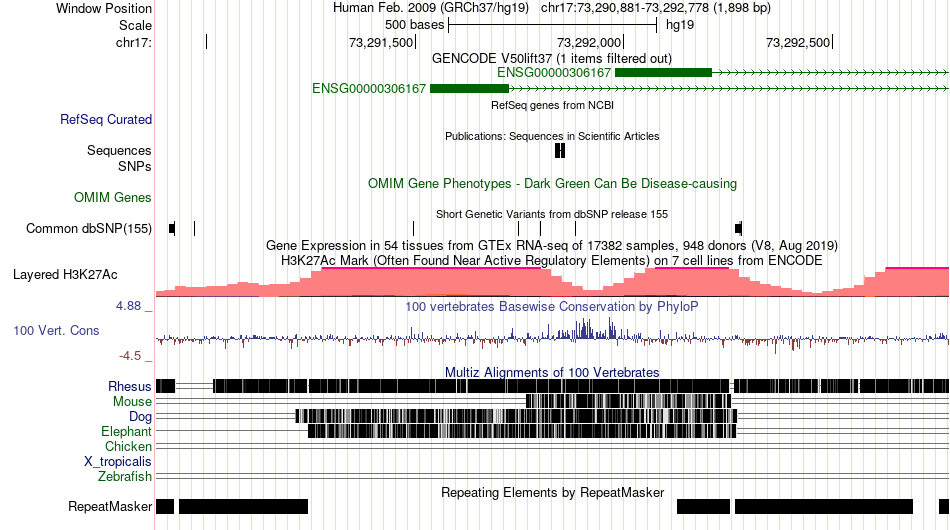Select the X_tropicalis alignment label
Viewport: 950px width, 530px height.
click(118, 462)
